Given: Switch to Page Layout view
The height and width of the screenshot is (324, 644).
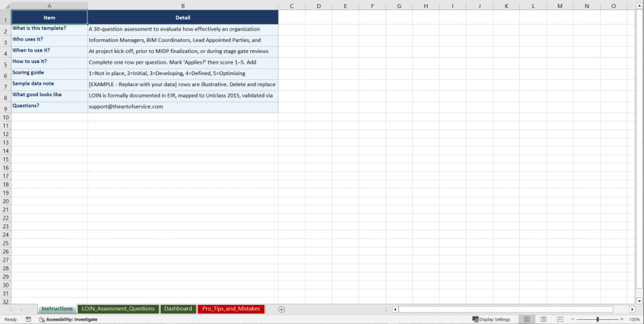Looking at the screenshot, I should click(543, 319).
